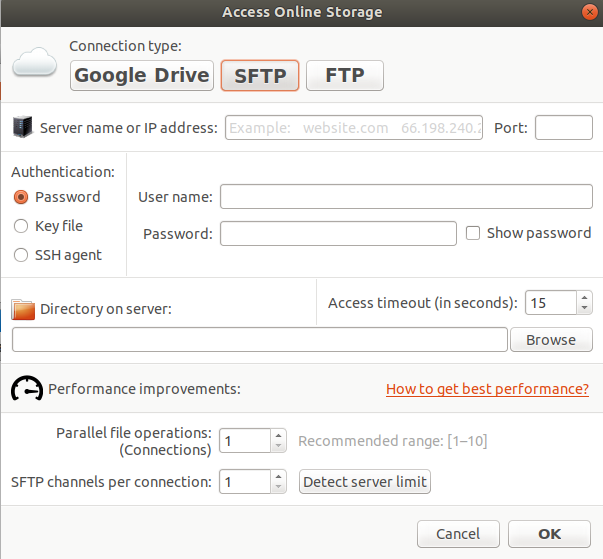603x559 pixels.
Task: Click the access timeout value field
Action: (551, 303)
